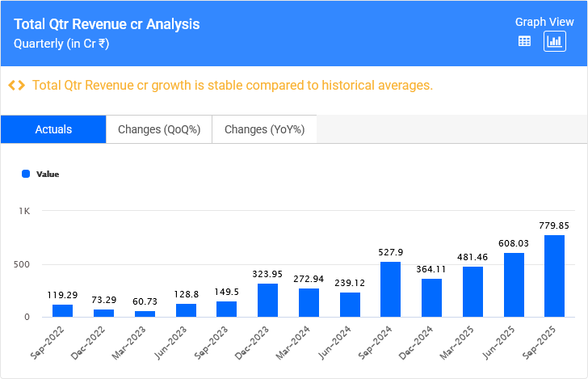This screenshot has width=588, height=379.
Task: Click the orange code brackets icon
Action: tap(16, 86)
